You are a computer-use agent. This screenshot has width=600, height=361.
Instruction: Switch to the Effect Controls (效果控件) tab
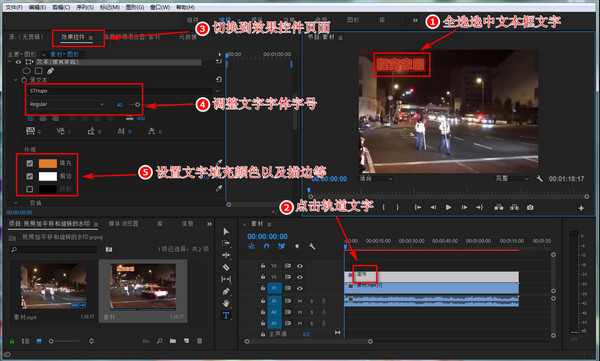(x=73, y=37)
